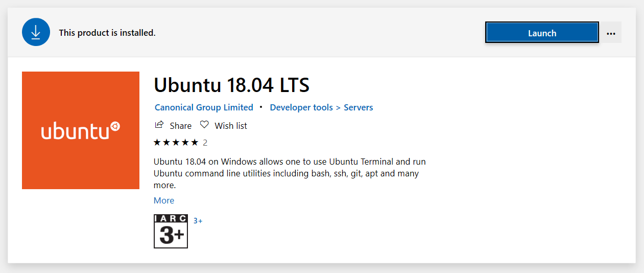
Task: Click the IARC 3+ rating badge
Action: 171,231
